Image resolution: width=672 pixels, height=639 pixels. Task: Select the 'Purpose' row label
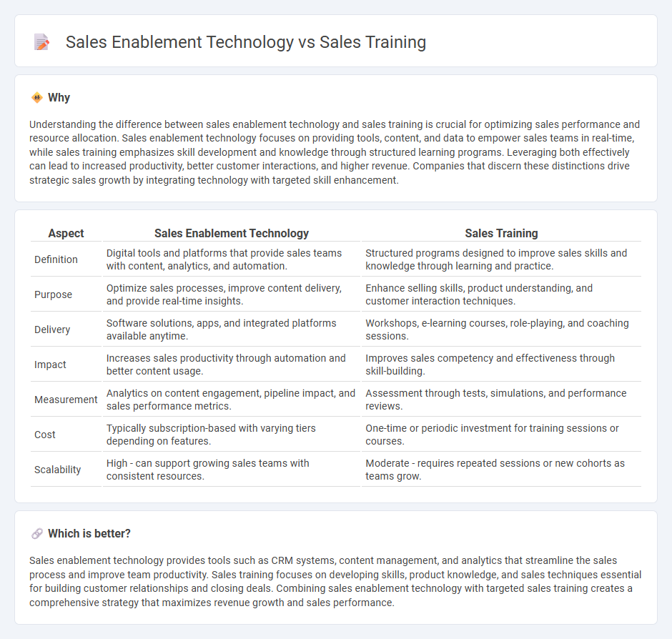[53, 294]
